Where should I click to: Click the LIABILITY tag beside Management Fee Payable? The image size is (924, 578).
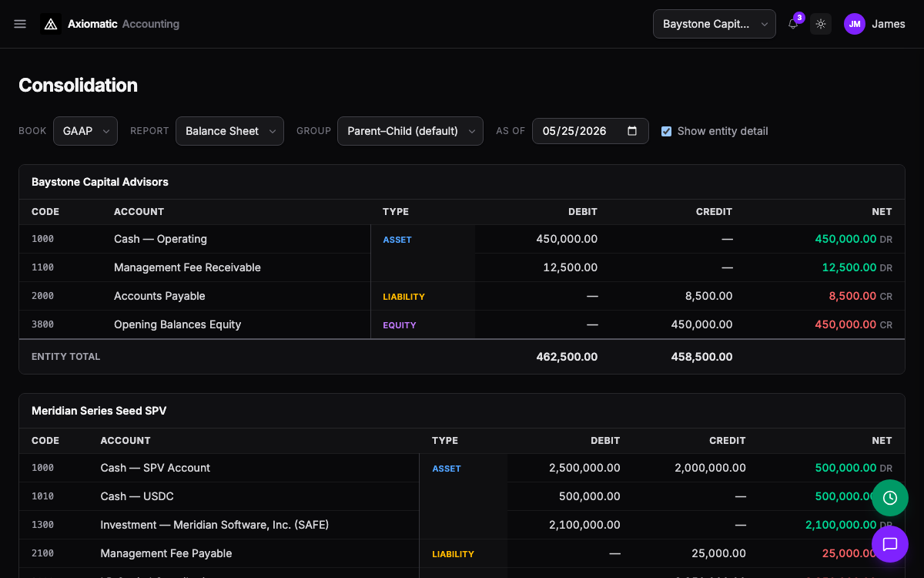[x=454, y=554]
